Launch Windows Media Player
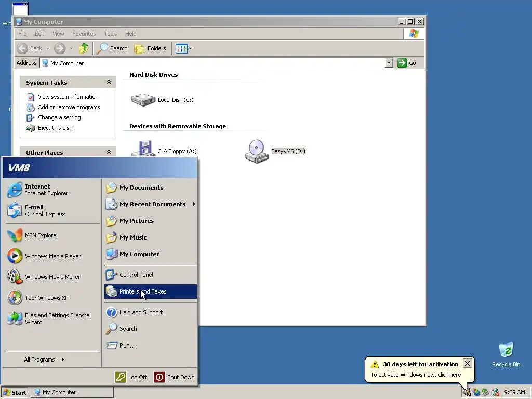The height and width of the screenshot is (399, 532). click(x=52, y=256)
